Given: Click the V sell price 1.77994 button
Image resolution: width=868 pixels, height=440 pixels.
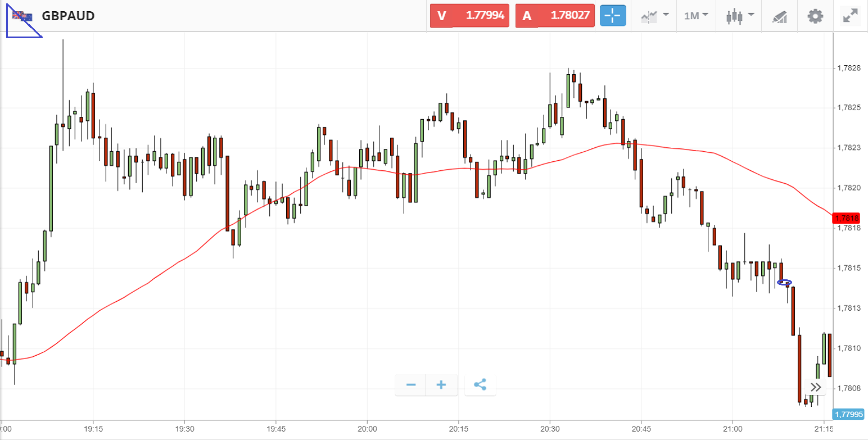Looking at the screenshot, I should (x=470, y=16).
